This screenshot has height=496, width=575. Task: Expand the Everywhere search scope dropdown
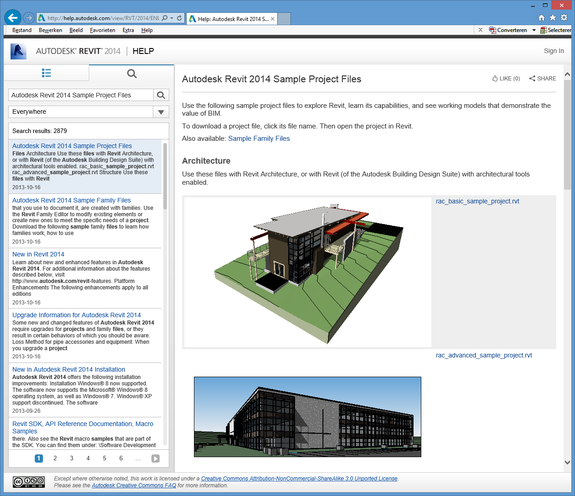pos(161,112)
